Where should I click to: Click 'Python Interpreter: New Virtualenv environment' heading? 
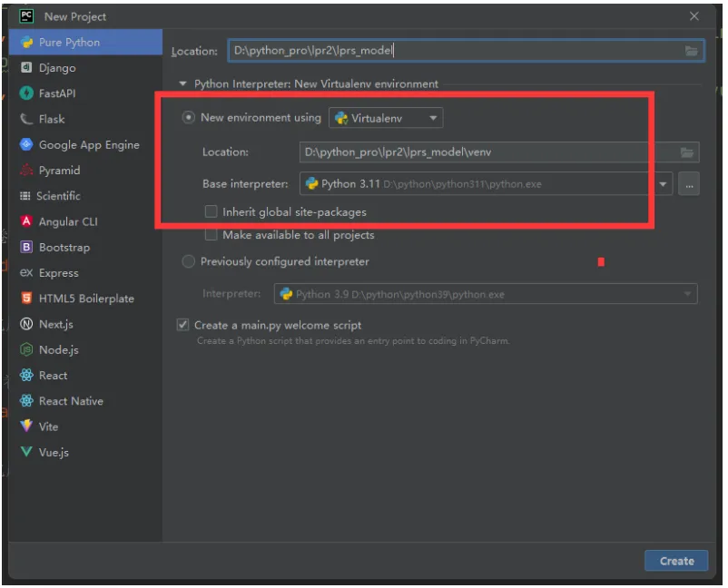click(x=316, y=84)
